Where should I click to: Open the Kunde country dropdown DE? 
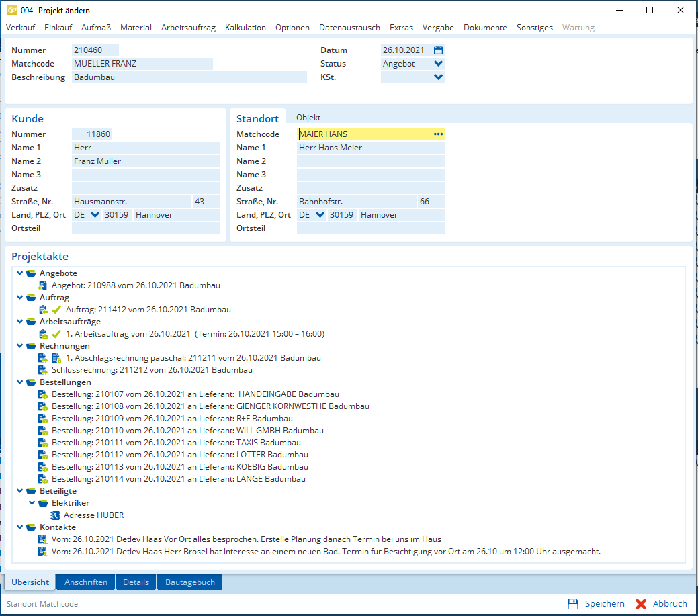(x=94, y=215)
